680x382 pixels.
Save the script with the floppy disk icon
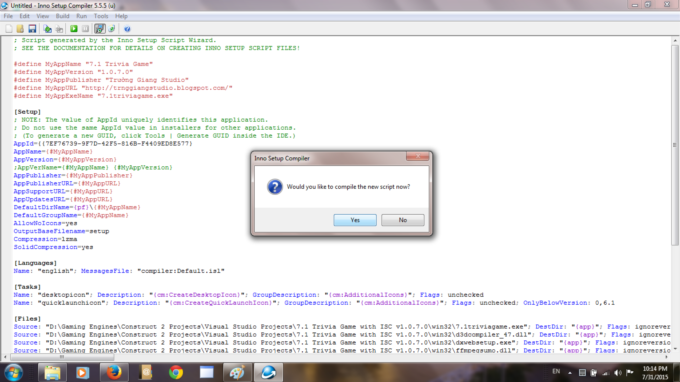(32, 29)
